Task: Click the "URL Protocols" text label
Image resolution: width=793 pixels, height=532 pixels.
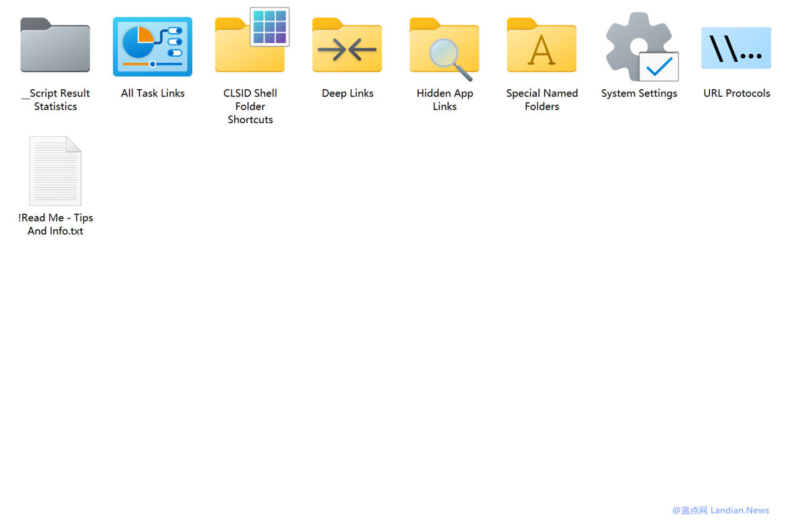Action: point(736,94)
